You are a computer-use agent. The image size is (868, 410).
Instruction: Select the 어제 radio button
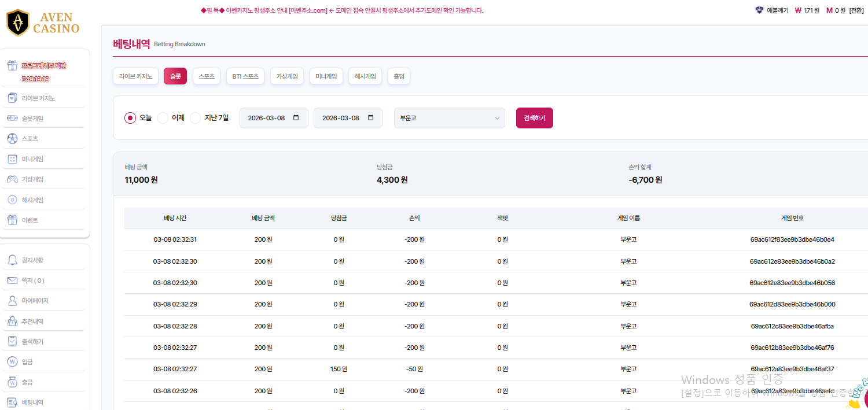[163, 118]
